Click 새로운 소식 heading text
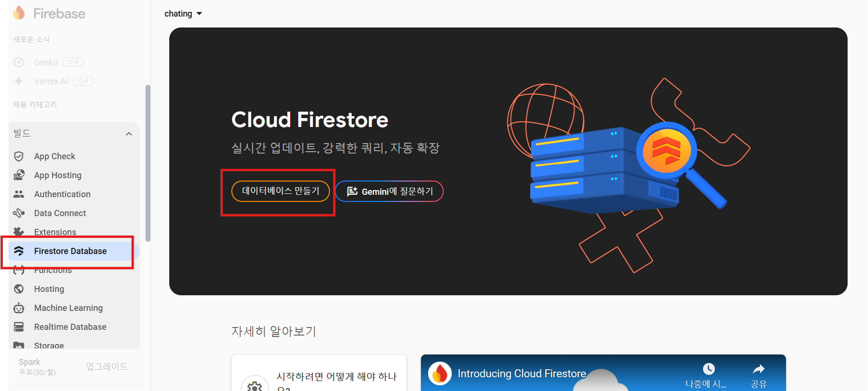Viewport: 868px width, 391px height. 31,39
